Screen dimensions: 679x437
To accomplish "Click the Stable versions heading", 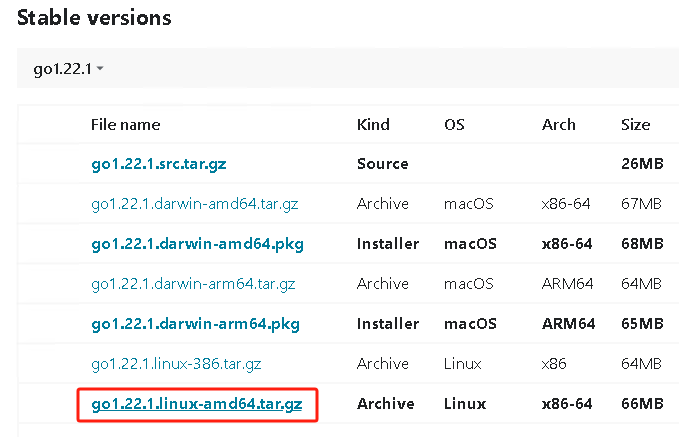I will pyautogui.click(x=94, y=18).
